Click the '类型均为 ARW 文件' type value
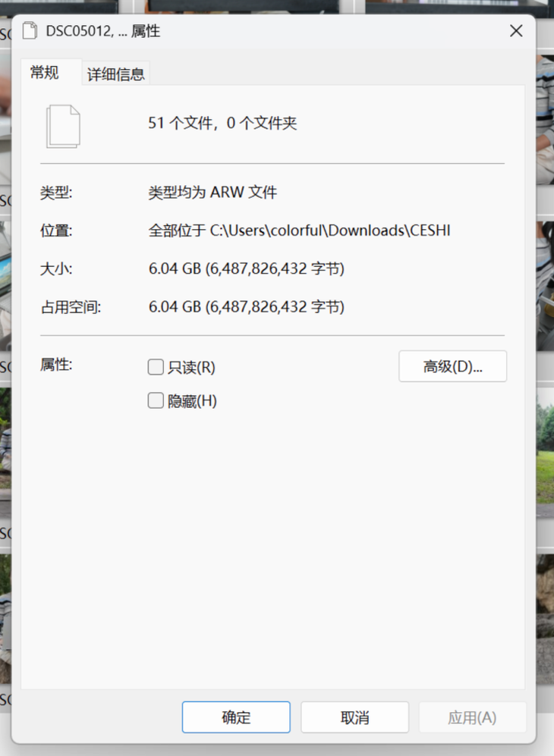This screenshot has width=554, height=756. tap(212, 193)
